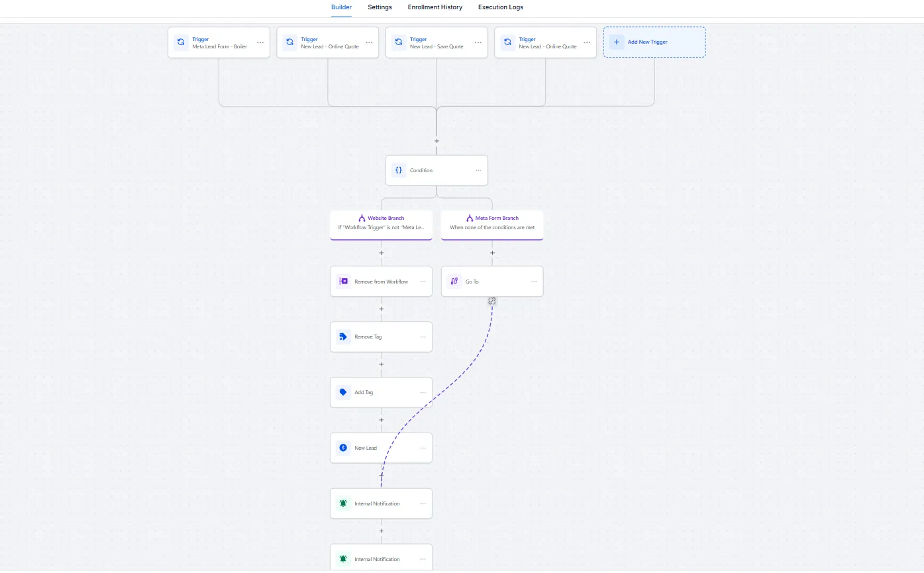
Task: Open options menu for Save Quote trigger
Action: (x=478, y=42)
